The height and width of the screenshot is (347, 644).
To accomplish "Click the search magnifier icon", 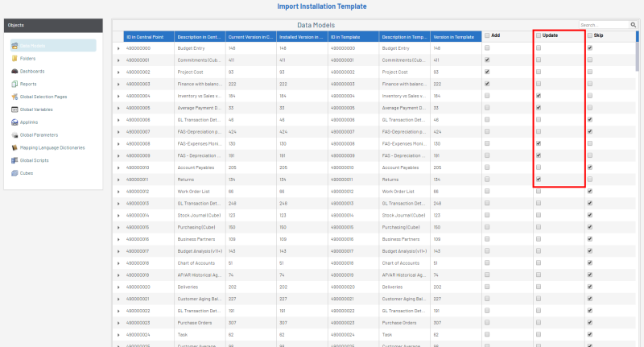I will [634, 25].
